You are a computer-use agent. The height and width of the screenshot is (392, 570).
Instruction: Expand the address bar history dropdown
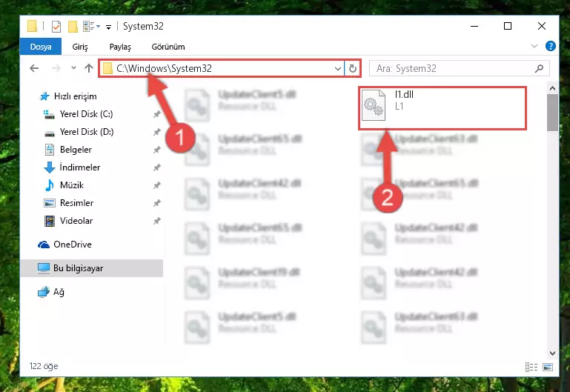tap(338, 68)
